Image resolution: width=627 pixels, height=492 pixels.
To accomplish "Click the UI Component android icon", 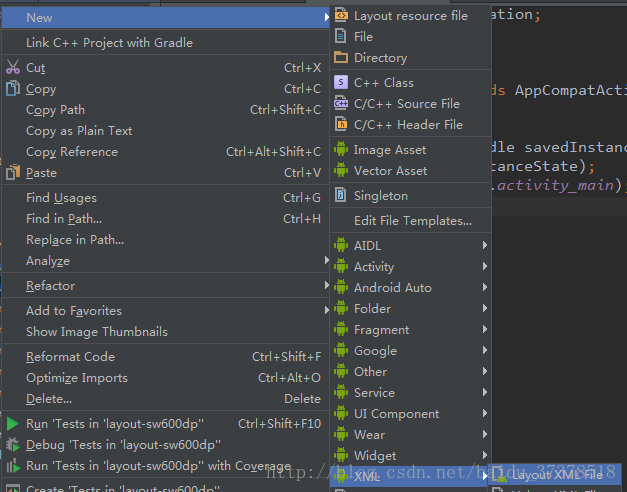I will [x=341, y=413].
